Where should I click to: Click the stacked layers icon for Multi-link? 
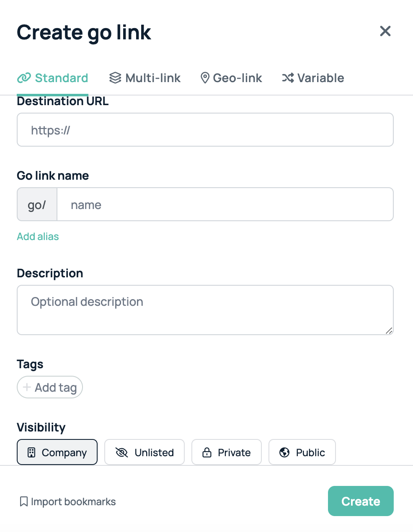coord(115,78)
